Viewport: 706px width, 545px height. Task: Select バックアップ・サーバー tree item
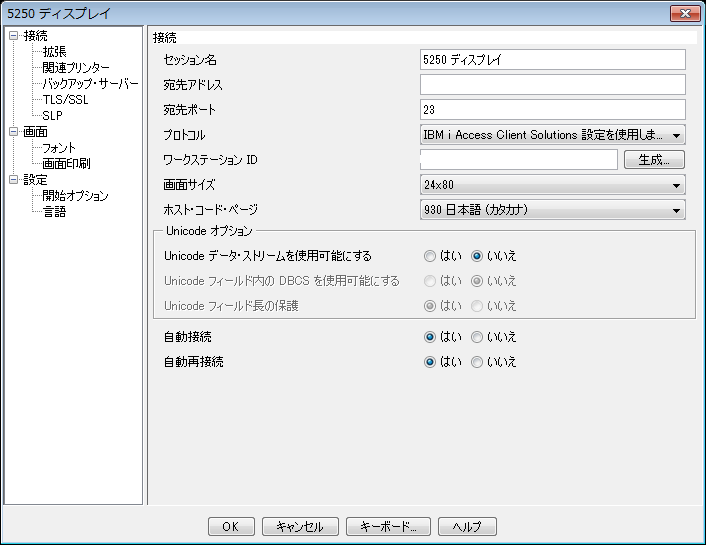pos(91,84)
